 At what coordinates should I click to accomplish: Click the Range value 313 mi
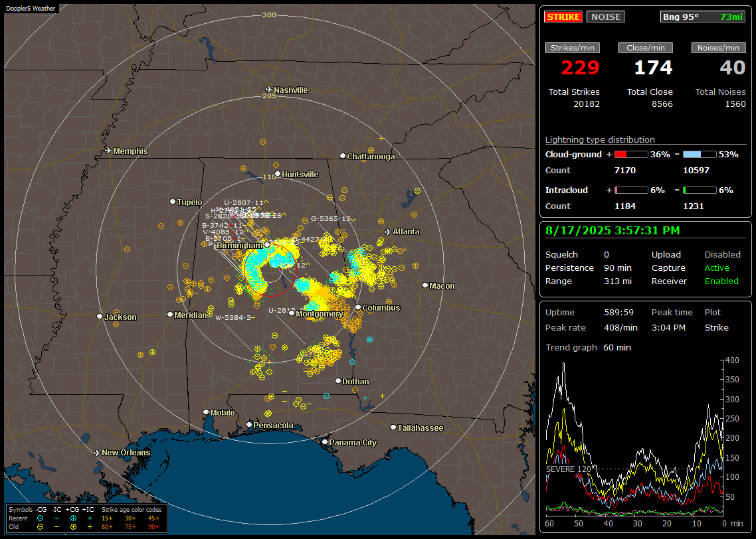tap(618, 281)
